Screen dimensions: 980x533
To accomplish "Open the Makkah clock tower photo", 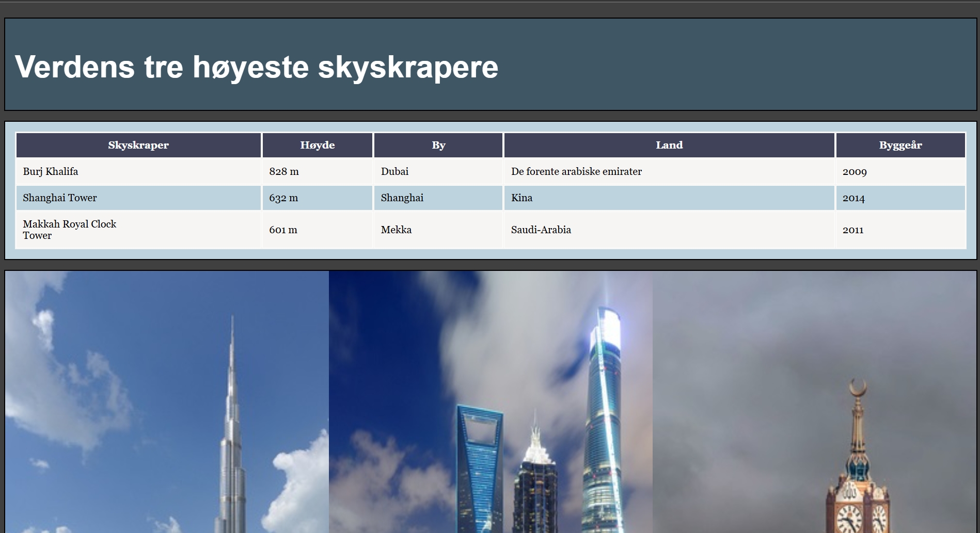I will pyautogui.click(x=814, y=402).
